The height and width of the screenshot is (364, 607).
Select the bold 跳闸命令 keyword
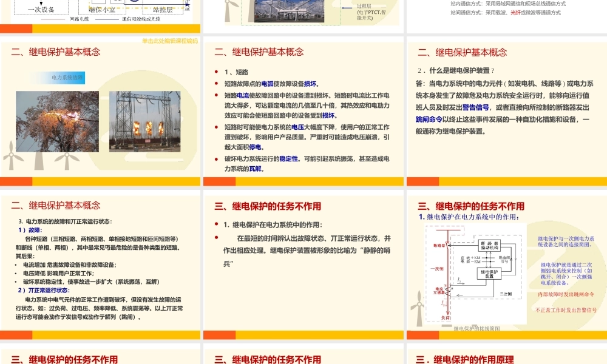pyautogui.click(x=429, y=119)
